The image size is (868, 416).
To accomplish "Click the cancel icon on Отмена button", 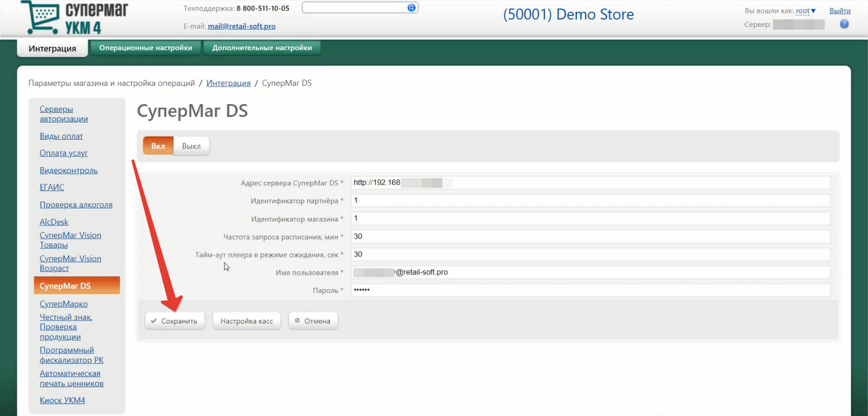I will pos(298,320).
